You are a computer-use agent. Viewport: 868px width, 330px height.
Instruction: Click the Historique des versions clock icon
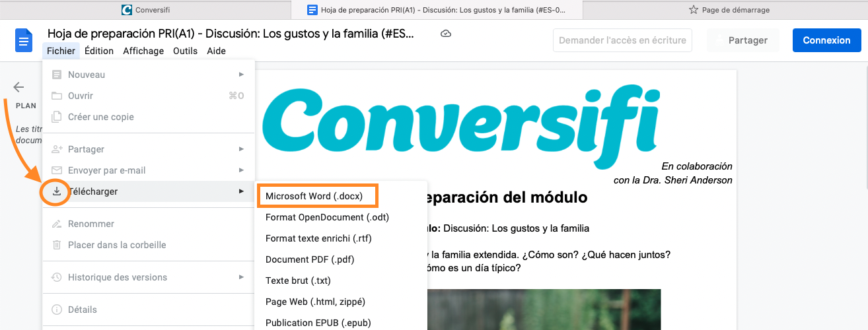click(x=57, y=277)
